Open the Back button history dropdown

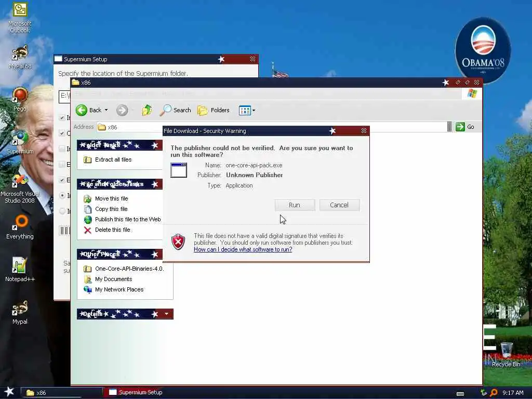[x=106, y=110]
